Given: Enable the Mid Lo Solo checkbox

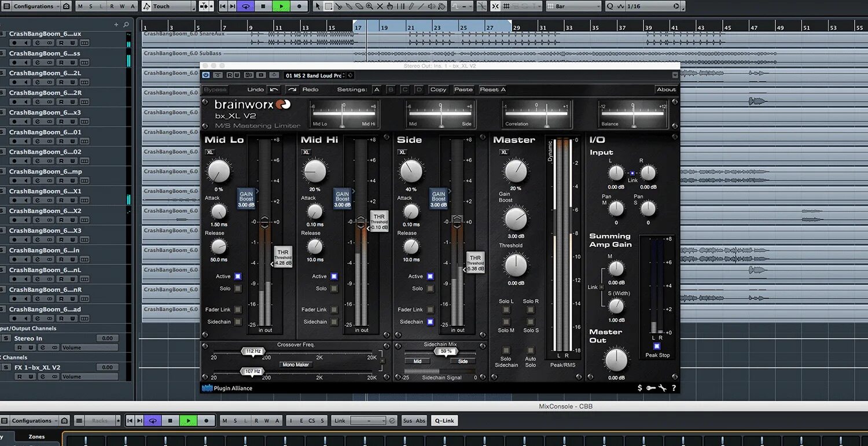Looking at the screenshot, I should (238, 289).
